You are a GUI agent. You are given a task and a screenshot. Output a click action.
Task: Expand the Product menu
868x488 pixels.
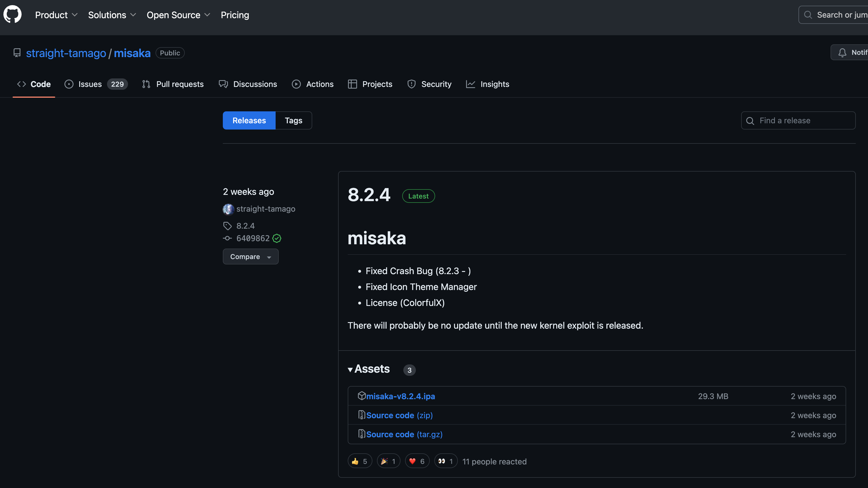[x=56, y=15]
